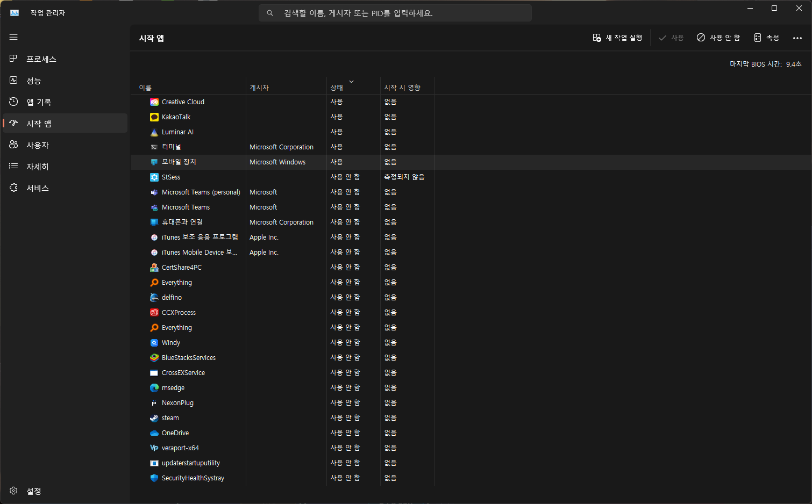
Task: Open the hamburger navigation menu icon
Action: (x=13, y=37)
